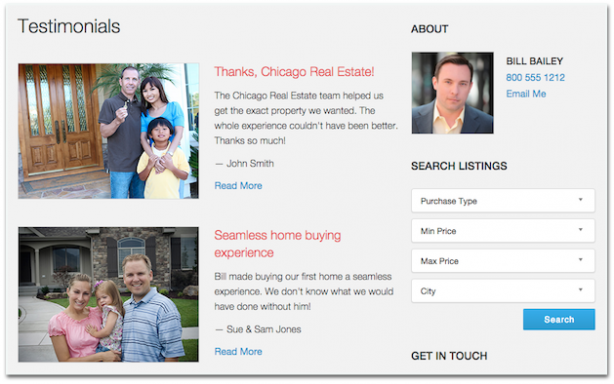Viewport: 614px width, 384px height.
Task: Expand the Min Price dropdown
Action: click(503, 231)
